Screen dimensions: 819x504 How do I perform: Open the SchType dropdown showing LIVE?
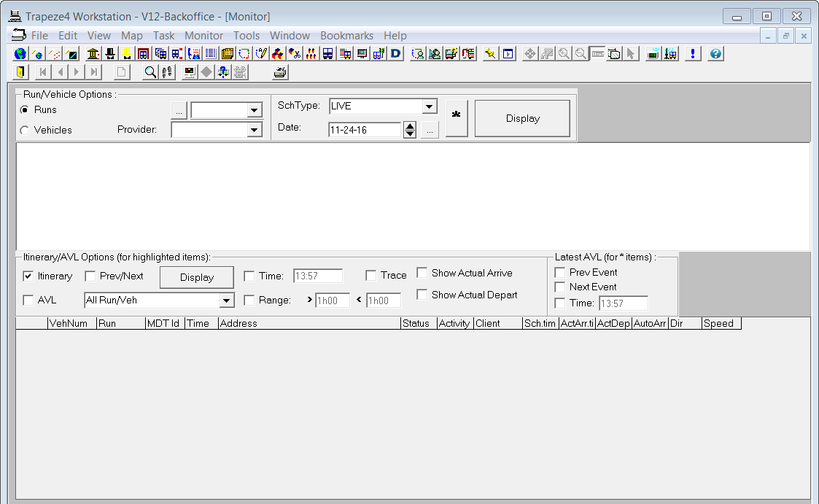(429, 106)
